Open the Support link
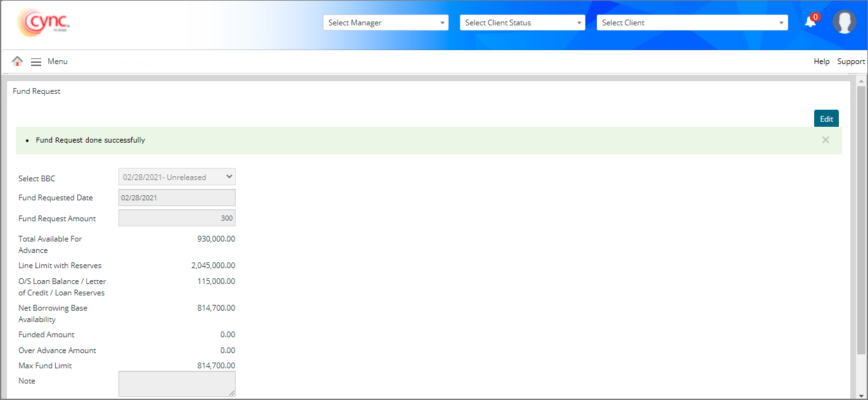 tap(850, 61)
